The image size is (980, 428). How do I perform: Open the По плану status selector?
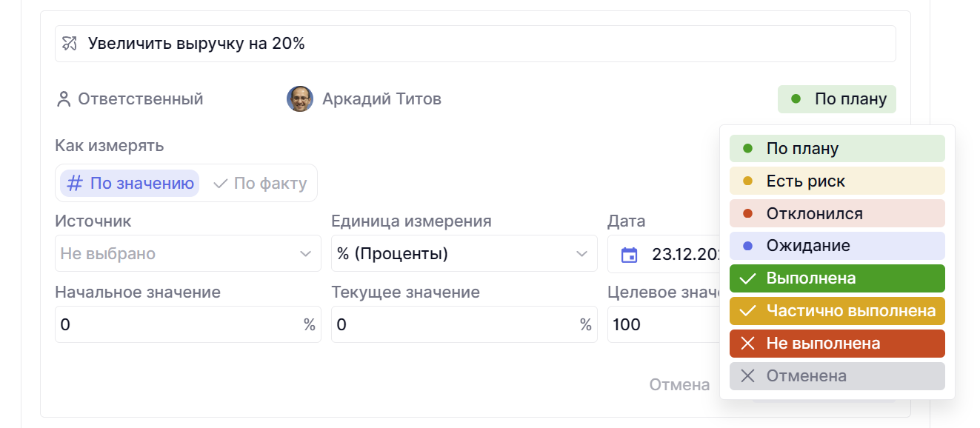click(837, 99)
